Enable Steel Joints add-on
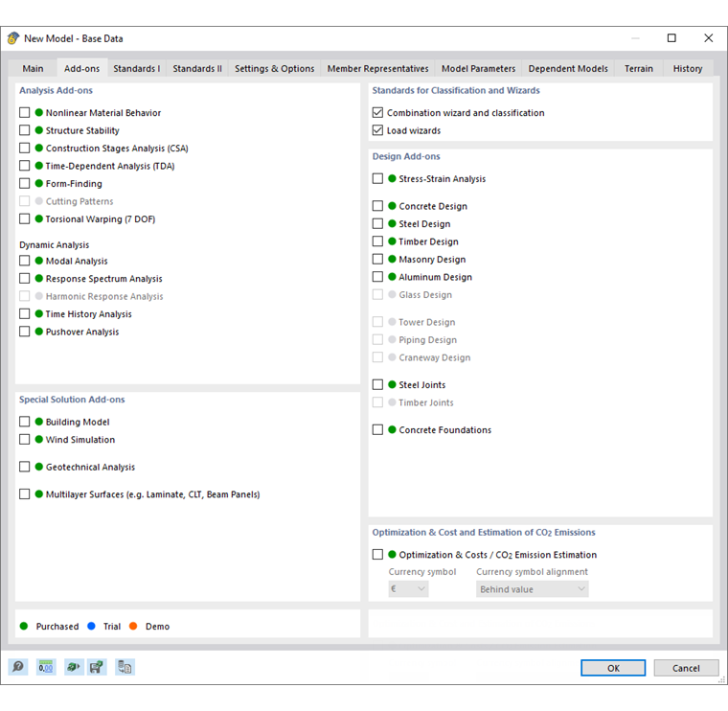The image size is (728, 711). 378,384
